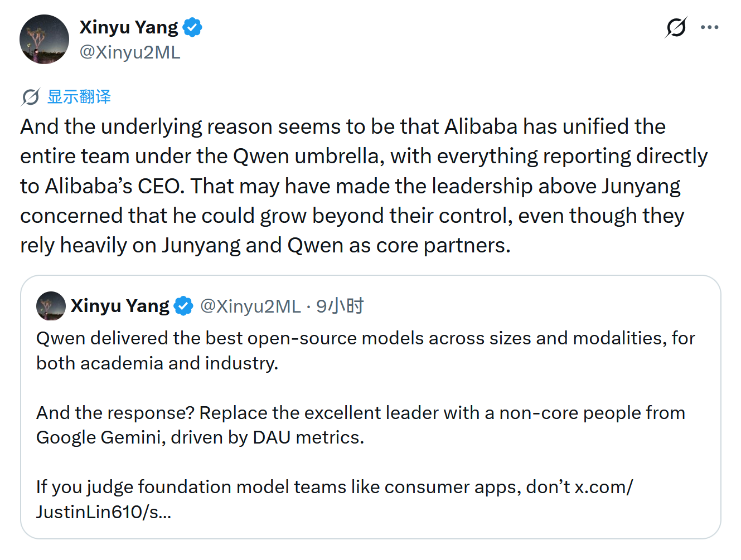Click Xinyu Yang's large profile avatar
The height and width of the screenshot is (560, 741).
(44, 40)
